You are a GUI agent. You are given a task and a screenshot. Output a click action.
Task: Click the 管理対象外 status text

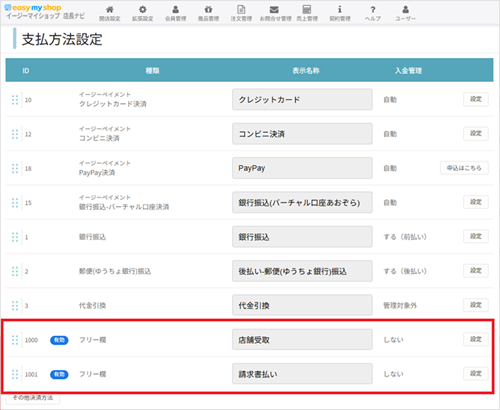tap(400, 306)
